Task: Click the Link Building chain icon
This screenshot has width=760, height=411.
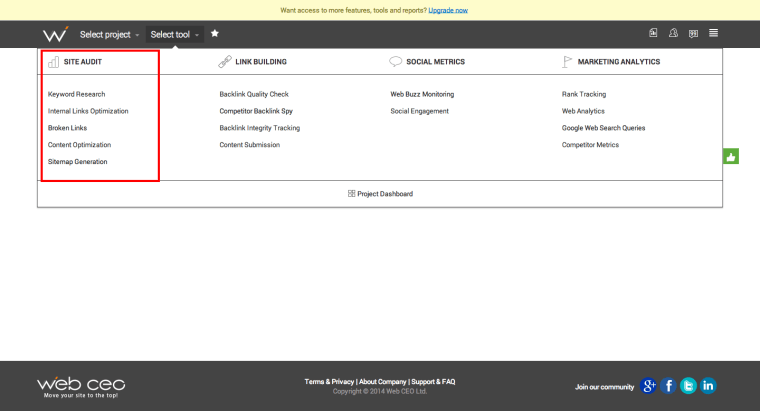Action: pyautogui.click(x=225, y=62)
